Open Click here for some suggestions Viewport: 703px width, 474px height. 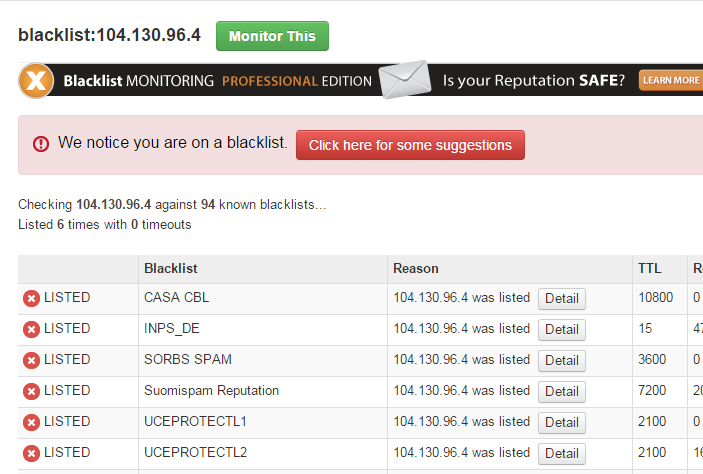click(410, 145)
